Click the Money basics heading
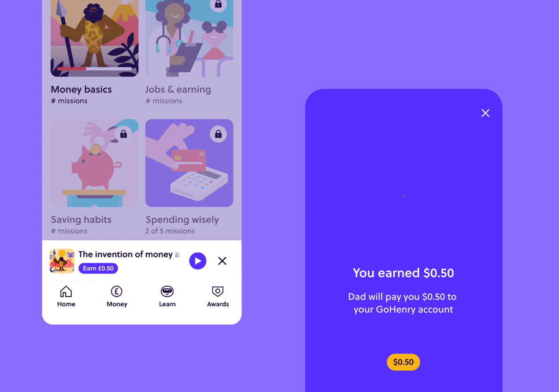 click(81, 89)
